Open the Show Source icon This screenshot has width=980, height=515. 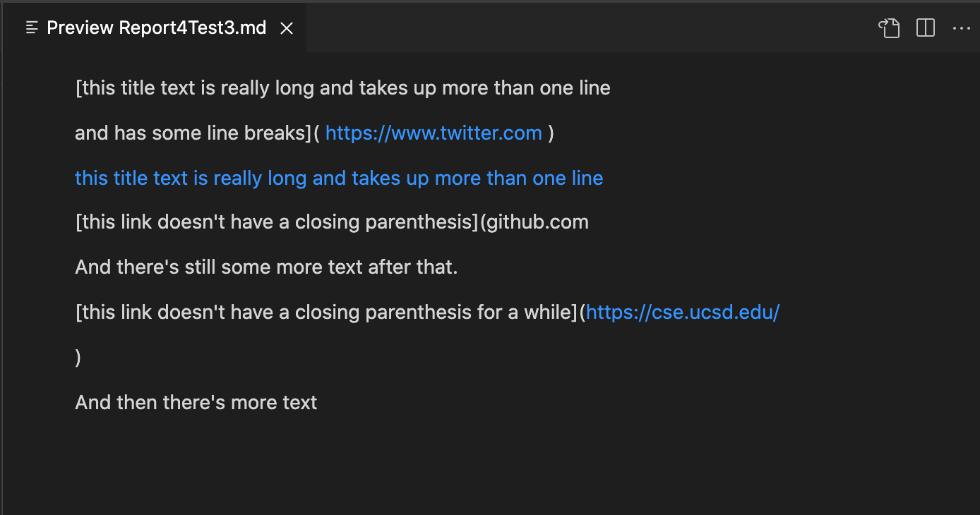tap(889, 28)
